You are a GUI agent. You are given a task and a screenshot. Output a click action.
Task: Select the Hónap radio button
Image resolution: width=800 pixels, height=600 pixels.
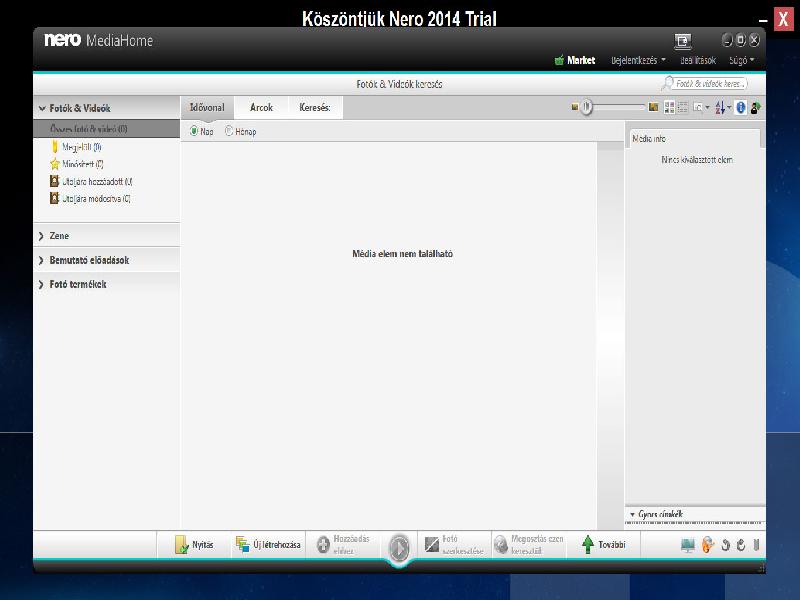click(229, 131)
